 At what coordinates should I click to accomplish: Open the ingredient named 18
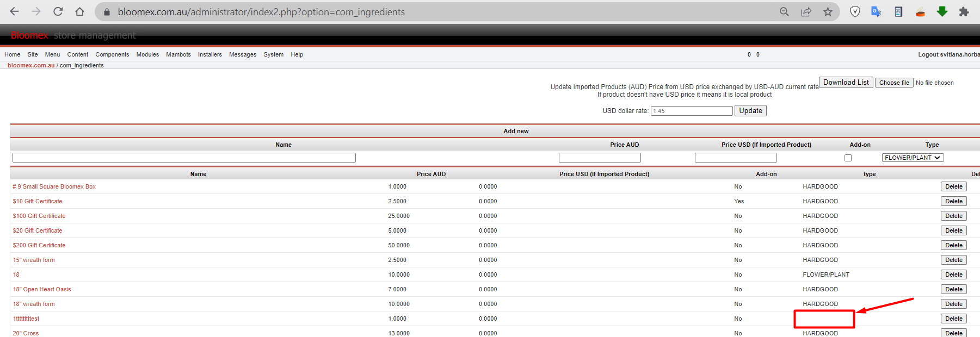point(16,274)
